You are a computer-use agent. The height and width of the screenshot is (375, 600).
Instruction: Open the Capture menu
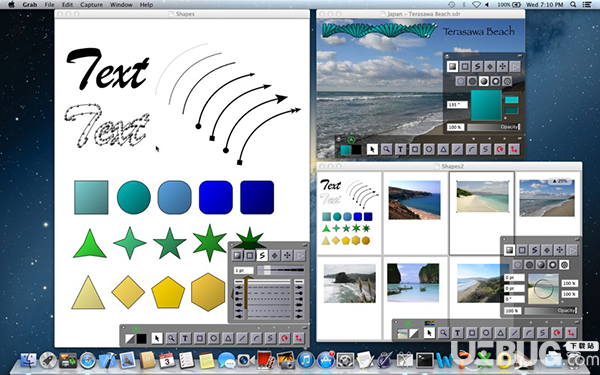[91, 5]
